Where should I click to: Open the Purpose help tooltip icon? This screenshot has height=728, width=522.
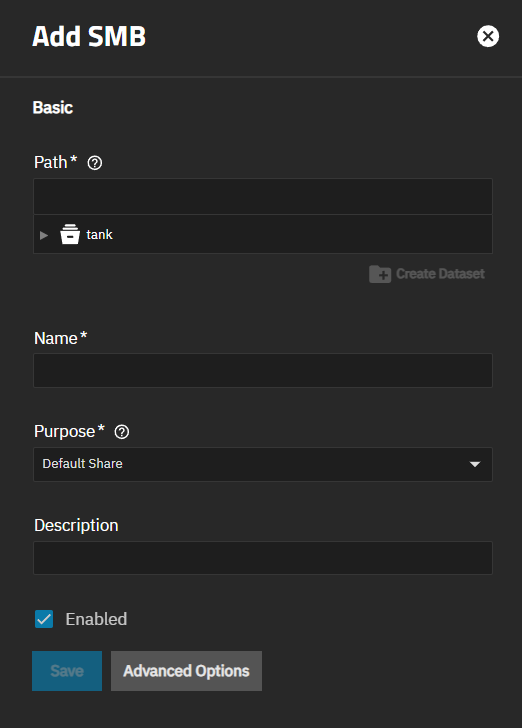click(x=122, y=432)
